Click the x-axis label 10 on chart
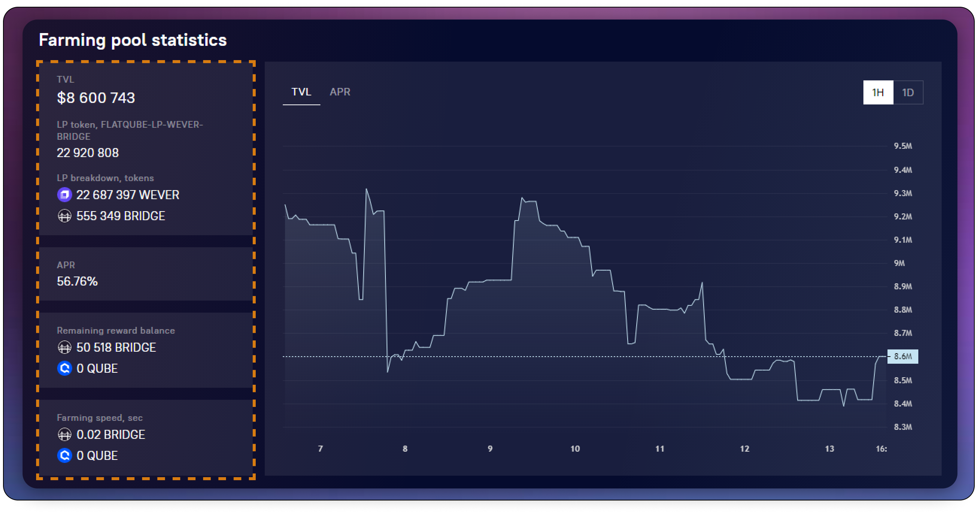980x514 pixels. [575, 449]
